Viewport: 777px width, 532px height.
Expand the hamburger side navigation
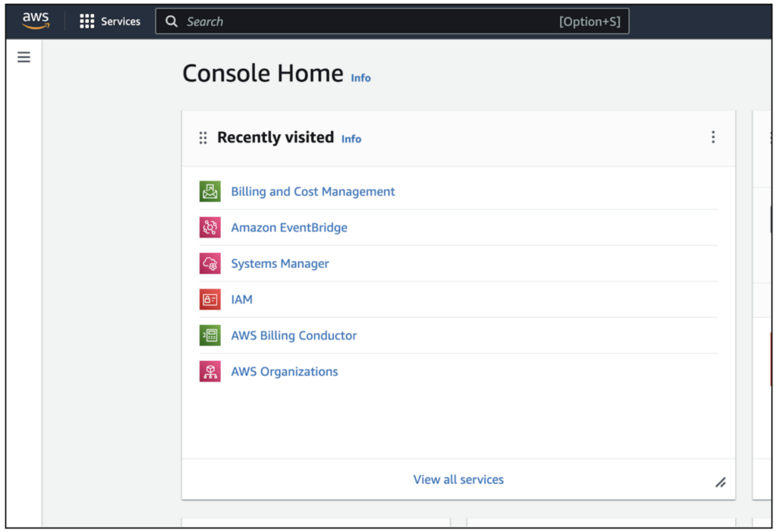coord(24,57)
